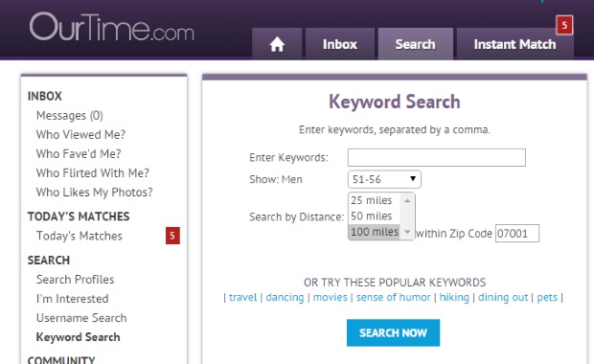Select 25 miles in distance list
The image size is (594, 364).
[x=374, y=200]
